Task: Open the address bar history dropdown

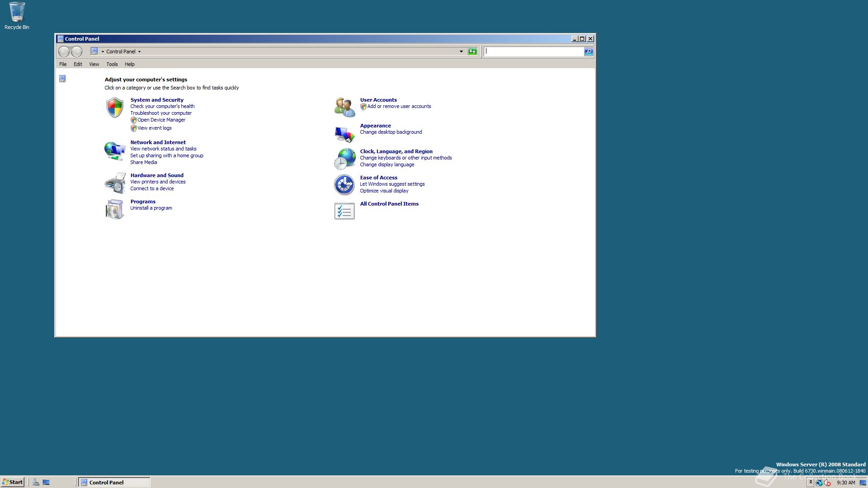Action: pos(461,52)
